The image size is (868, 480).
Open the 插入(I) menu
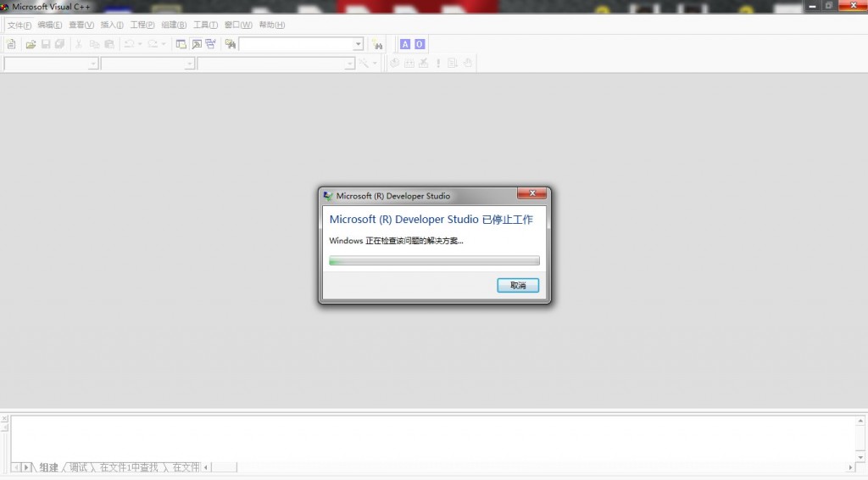(112, 25)
